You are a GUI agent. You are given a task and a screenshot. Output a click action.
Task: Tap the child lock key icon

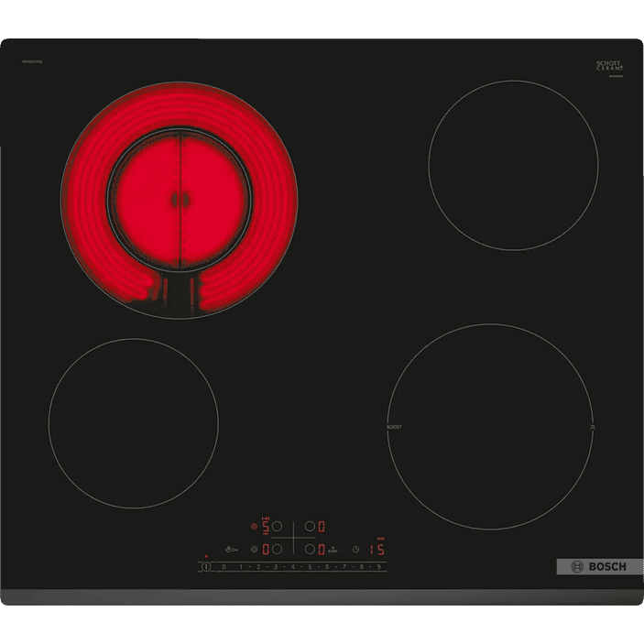(x=235, y=549)
